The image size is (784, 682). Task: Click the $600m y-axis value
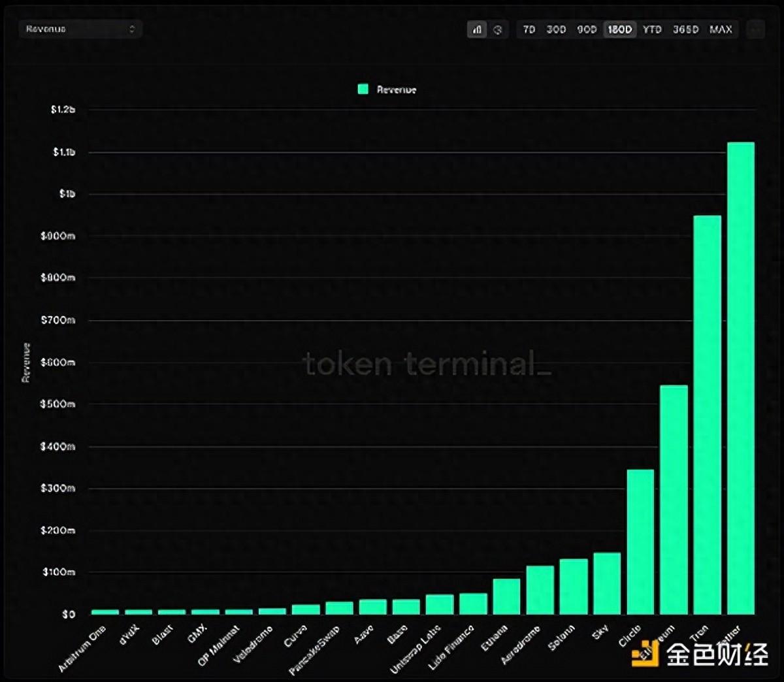[x=58, y=362]
